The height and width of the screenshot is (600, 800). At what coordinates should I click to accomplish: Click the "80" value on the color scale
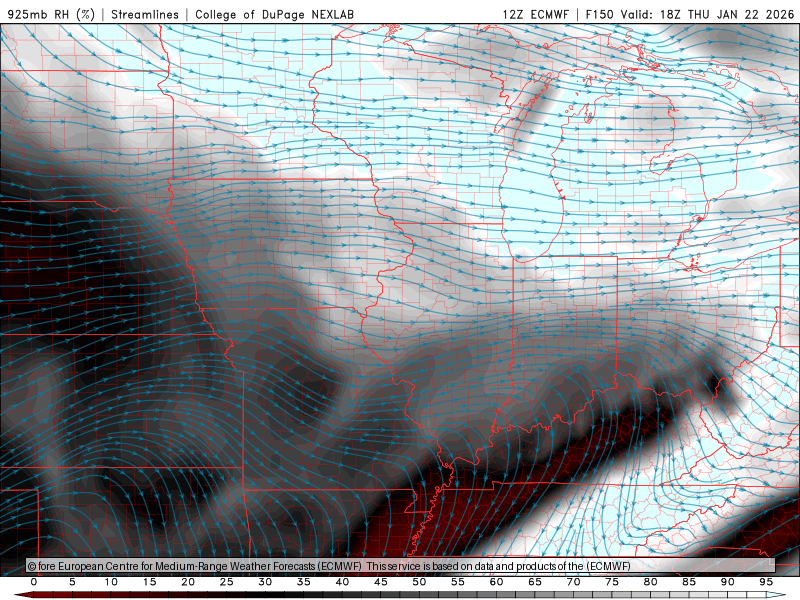point(651,582)
